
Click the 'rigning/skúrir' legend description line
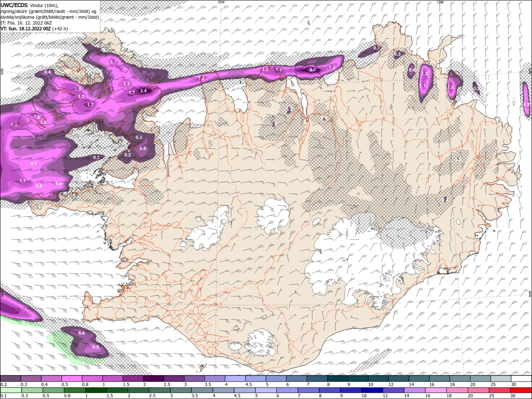tap(49, 11)
